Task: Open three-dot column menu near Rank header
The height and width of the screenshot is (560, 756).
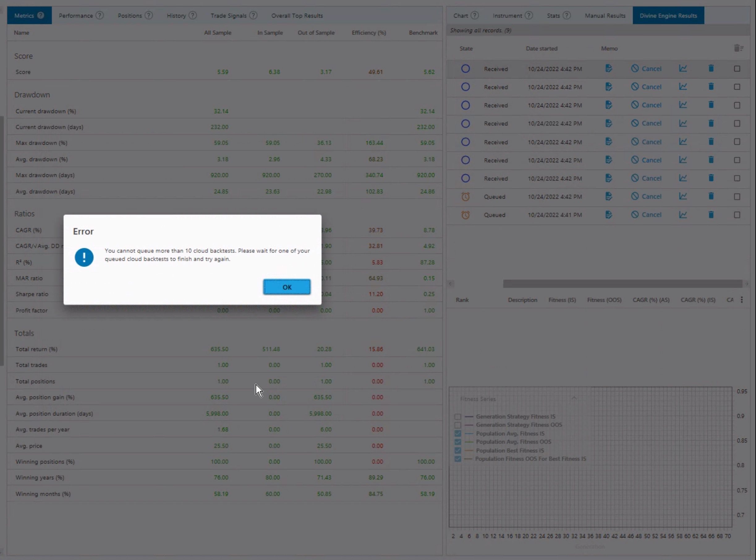Action: coord(742,300)
